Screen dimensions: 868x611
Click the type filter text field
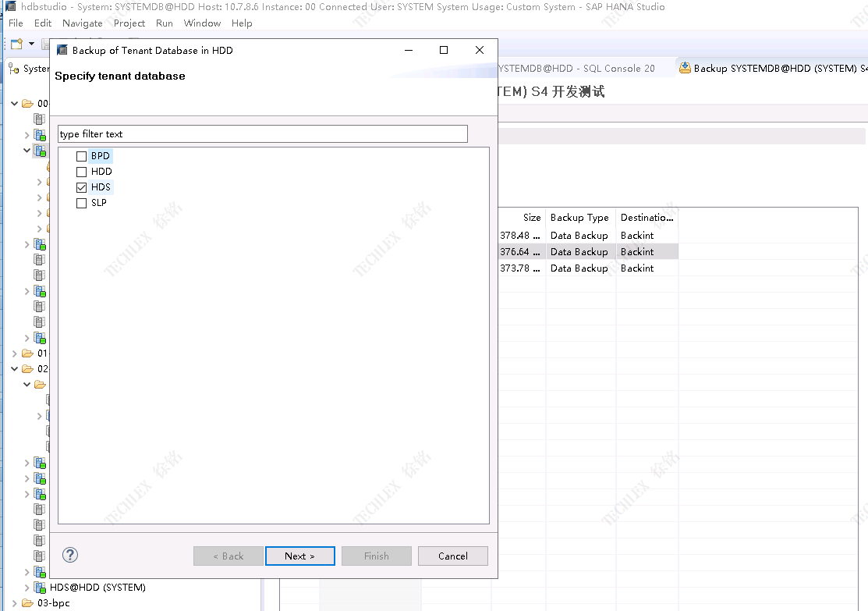[262, 134]
